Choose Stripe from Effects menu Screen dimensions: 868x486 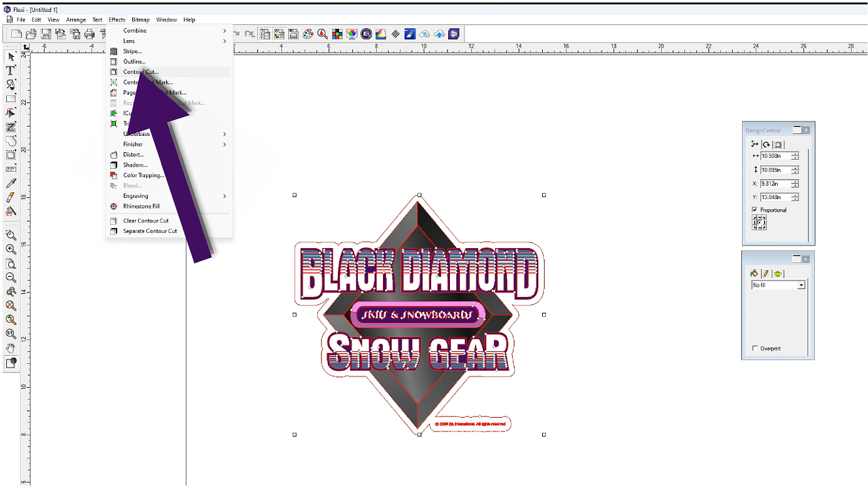(169, 51)
